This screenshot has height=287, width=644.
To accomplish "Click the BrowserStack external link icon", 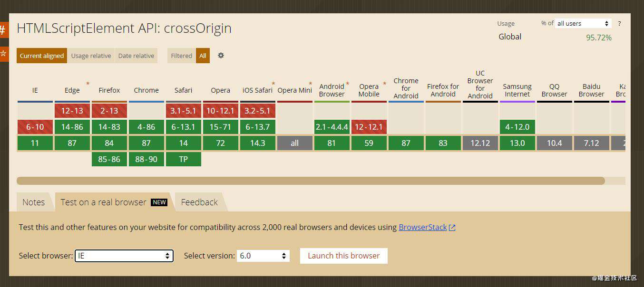I will pos(452,228).
